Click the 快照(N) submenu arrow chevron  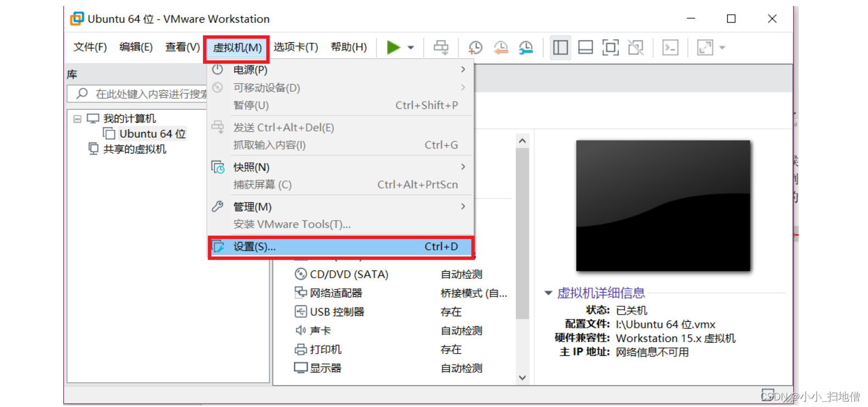point(463,167)
